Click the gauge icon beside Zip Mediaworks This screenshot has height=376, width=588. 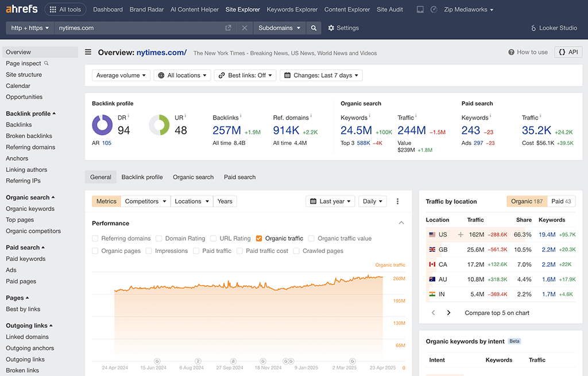(x=434, y=9)
